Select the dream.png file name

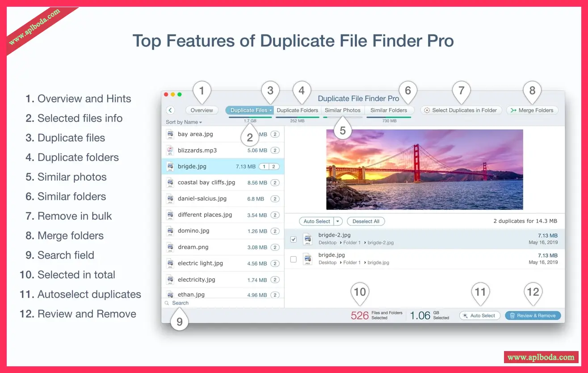tap(193, 247)
